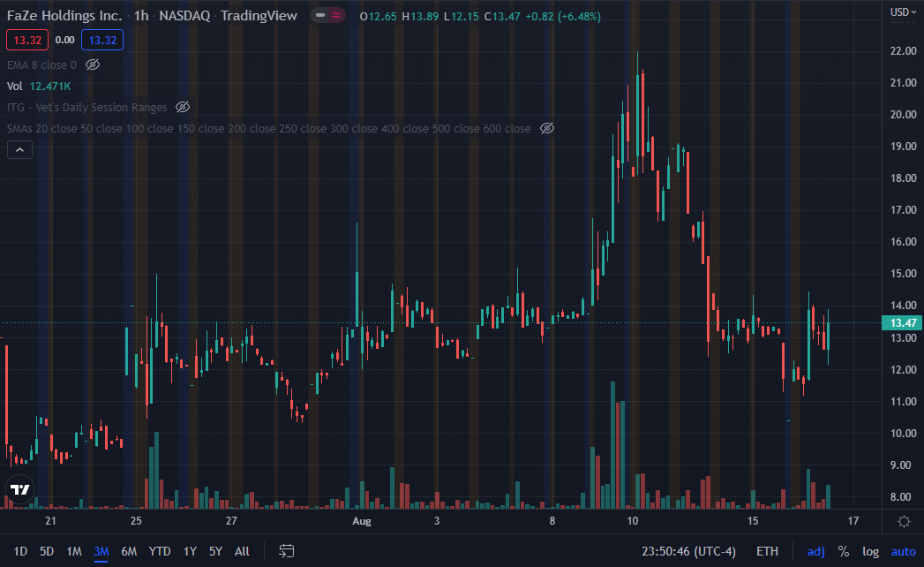The image size is (924, 567).
Task: Select the 5D time range
Action: (x=47, y=551)
